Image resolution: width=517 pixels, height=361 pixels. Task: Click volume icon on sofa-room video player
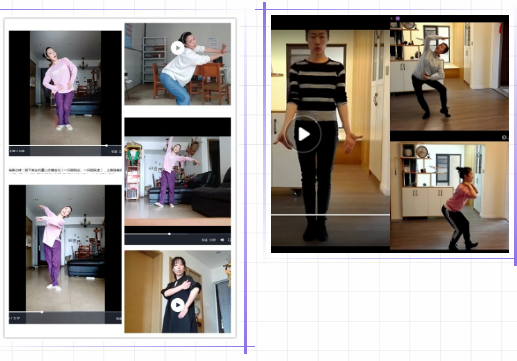coord(222,240)
